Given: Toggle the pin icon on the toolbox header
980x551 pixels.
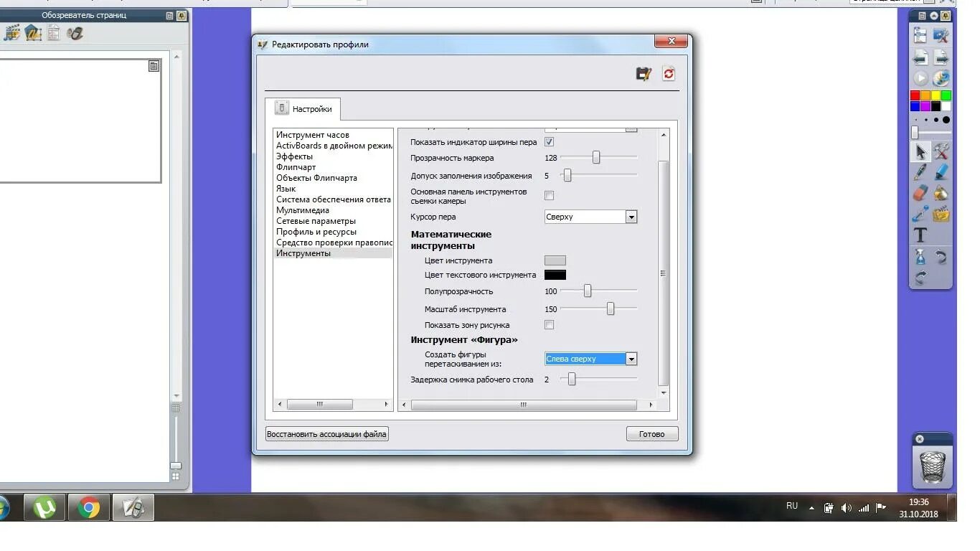Looking at the screenshot, I should point(946,15).
